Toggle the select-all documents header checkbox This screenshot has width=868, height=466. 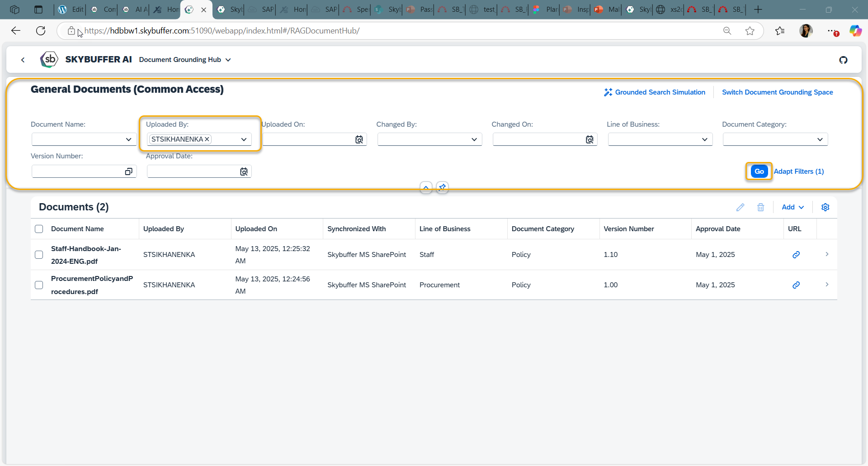[x=39, y=229]
